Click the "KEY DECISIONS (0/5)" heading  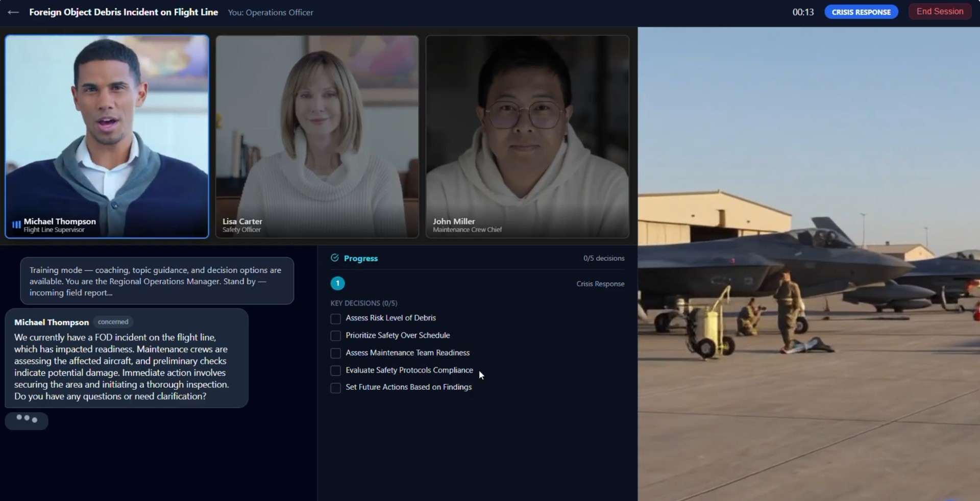tap(364, 303)
